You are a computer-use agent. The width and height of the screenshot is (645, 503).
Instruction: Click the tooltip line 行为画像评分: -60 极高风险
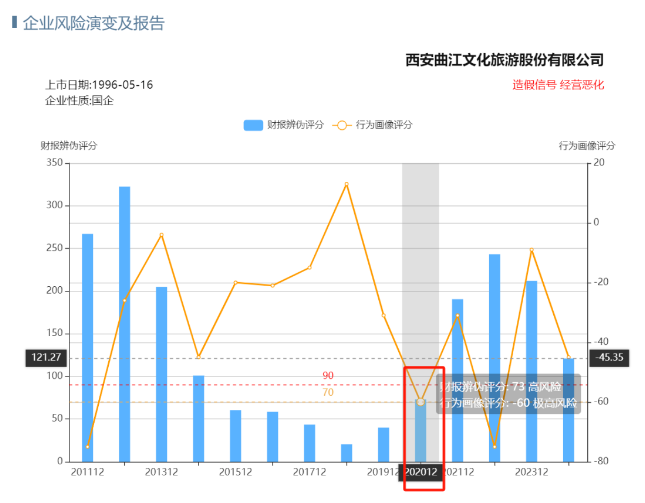(x=508, y=403)
